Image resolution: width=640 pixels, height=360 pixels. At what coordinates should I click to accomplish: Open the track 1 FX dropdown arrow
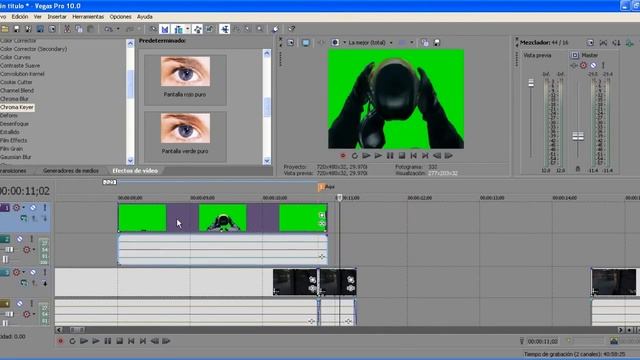24,207
